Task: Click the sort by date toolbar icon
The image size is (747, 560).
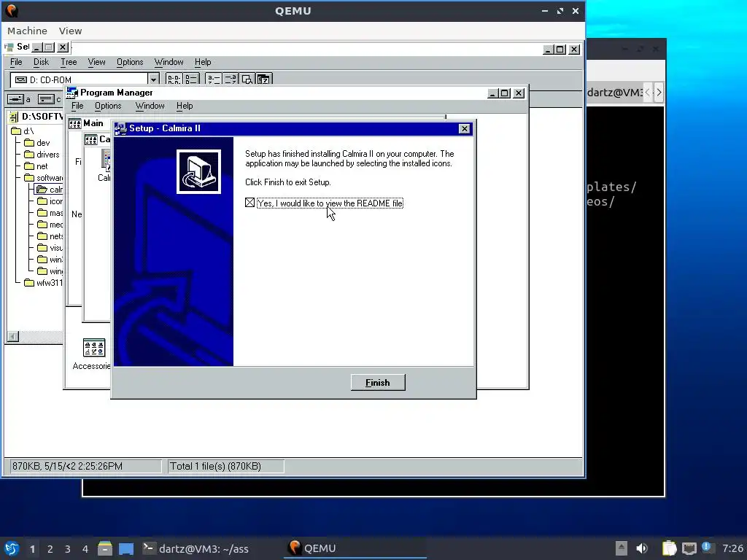Action: (264, 79)
